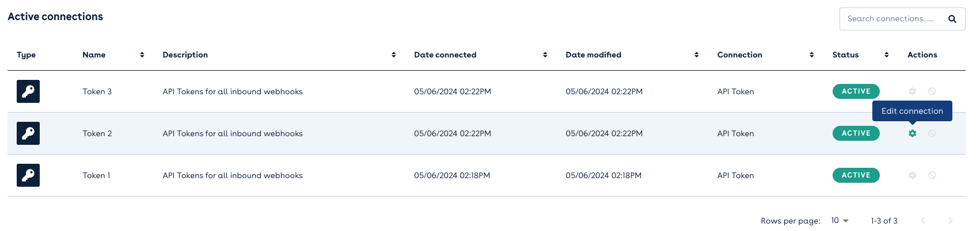This screenshot has height=231, width=980.
Task: Click edit connection gear for Token 2
Action: [912, 133]
